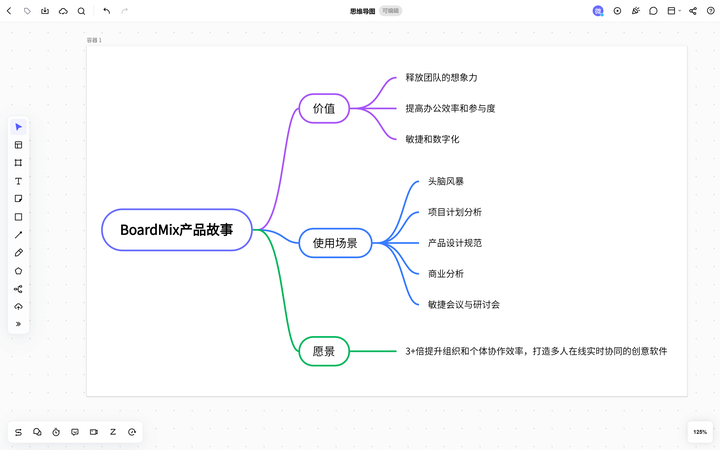This screenshot has width=720, height=450.
Task: Select the 价值 branch node
Action: [324, 108]
